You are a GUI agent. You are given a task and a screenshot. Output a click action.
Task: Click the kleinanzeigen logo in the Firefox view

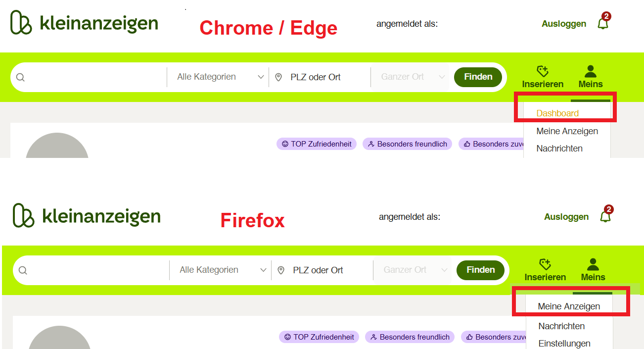click(x=87, y=216)
